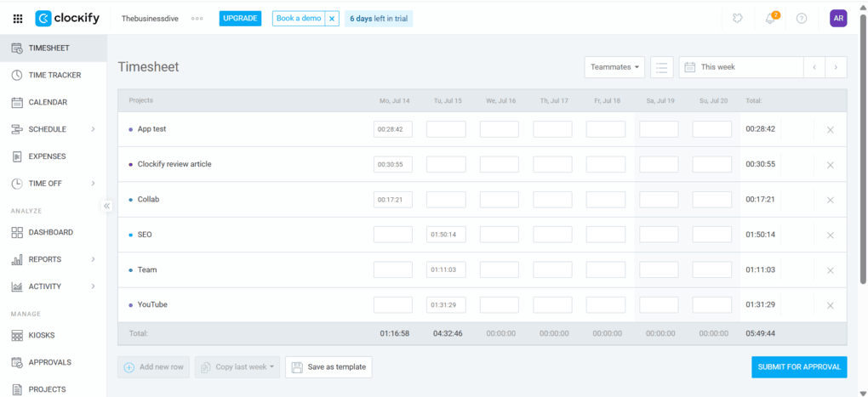
Task: Remove the Clockify review article row
Action: coord(830,165)
